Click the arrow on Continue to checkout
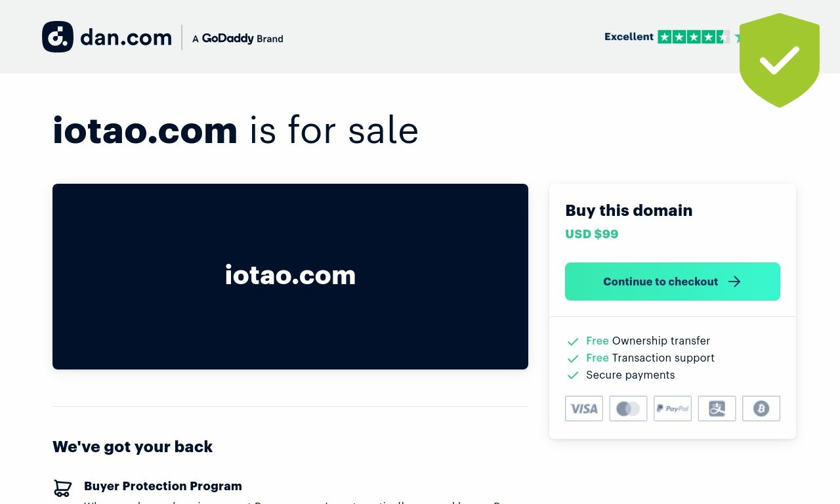The image size is (840, 504). coord(734,282)
